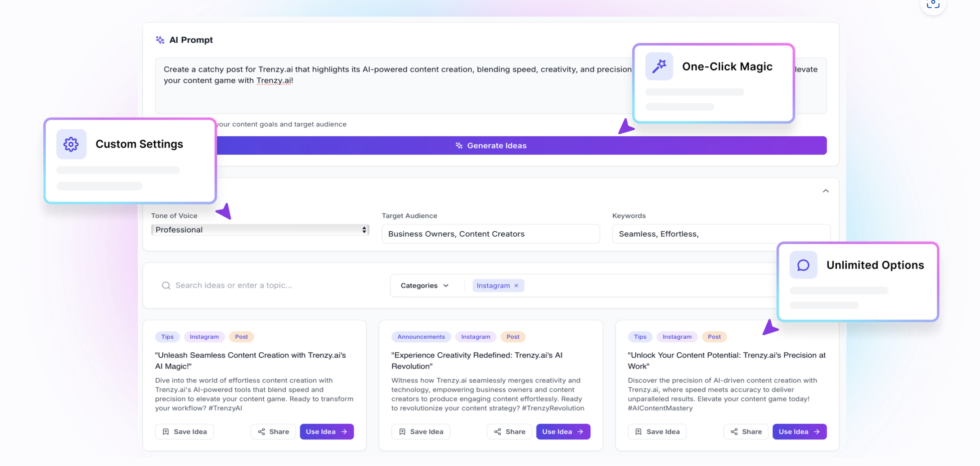This screenshot has height=466, width=980.
Task: Click the Tone of Voice label
Action: point(174,216)
